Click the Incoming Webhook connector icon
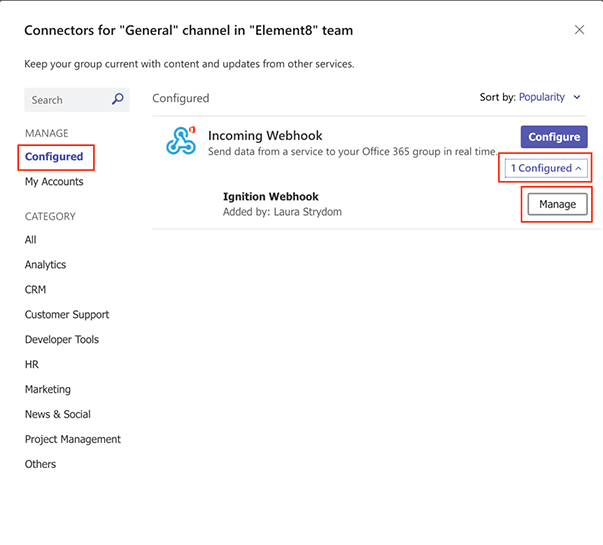 pyautogui.click(x=181, y=141)
